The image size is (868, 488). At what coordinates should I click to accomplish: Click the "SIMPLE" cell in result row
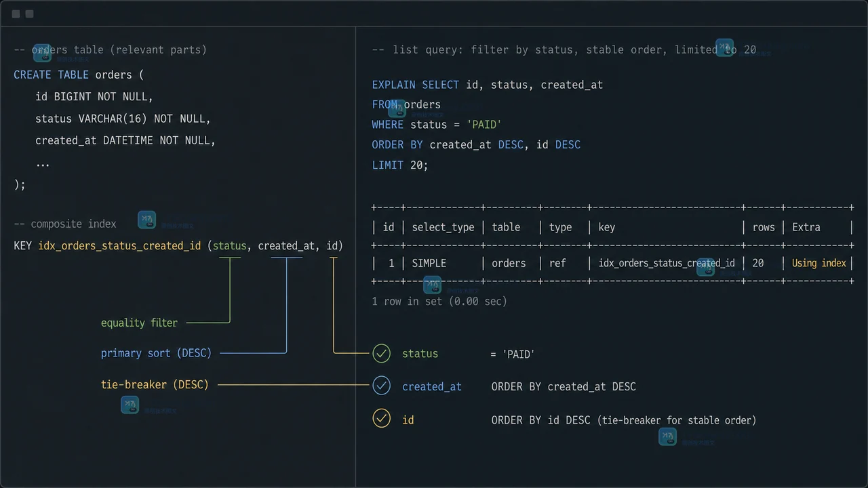[429, 263]
